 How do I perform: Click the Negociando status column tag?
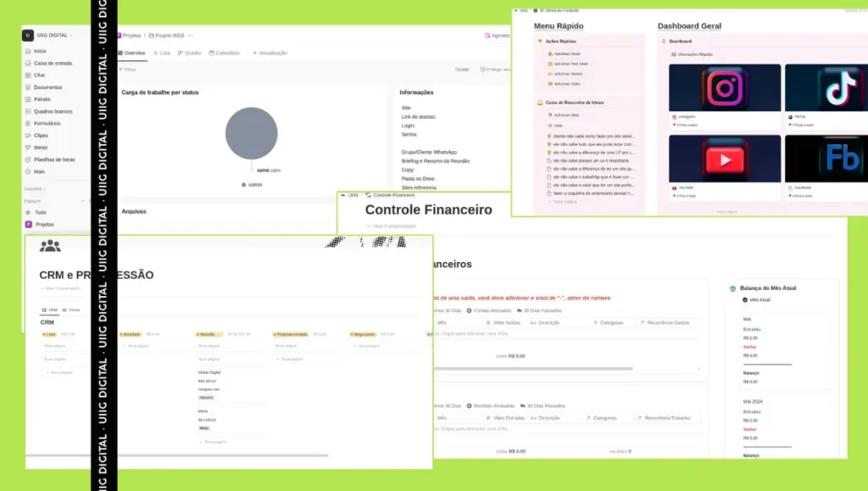(363, 335)
